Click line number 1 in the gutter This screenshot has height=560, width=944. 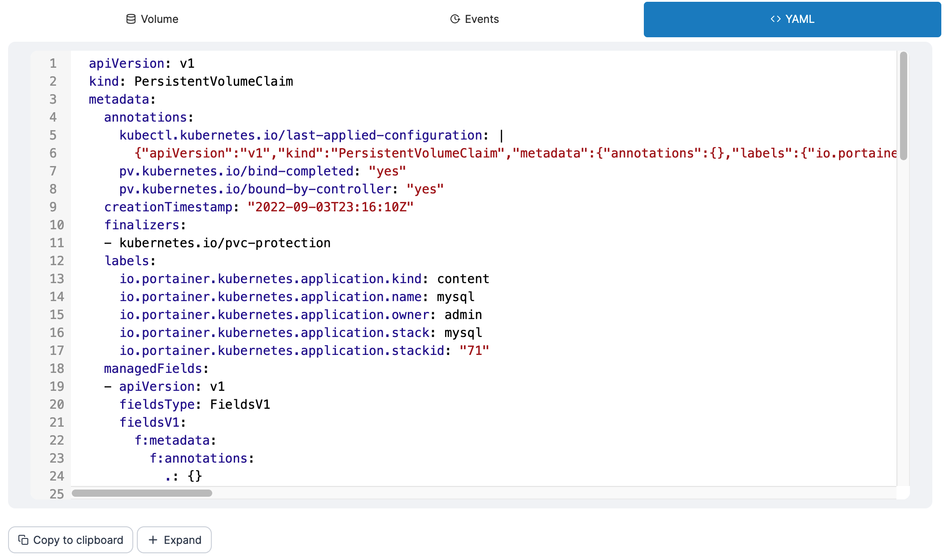(53, 63)
